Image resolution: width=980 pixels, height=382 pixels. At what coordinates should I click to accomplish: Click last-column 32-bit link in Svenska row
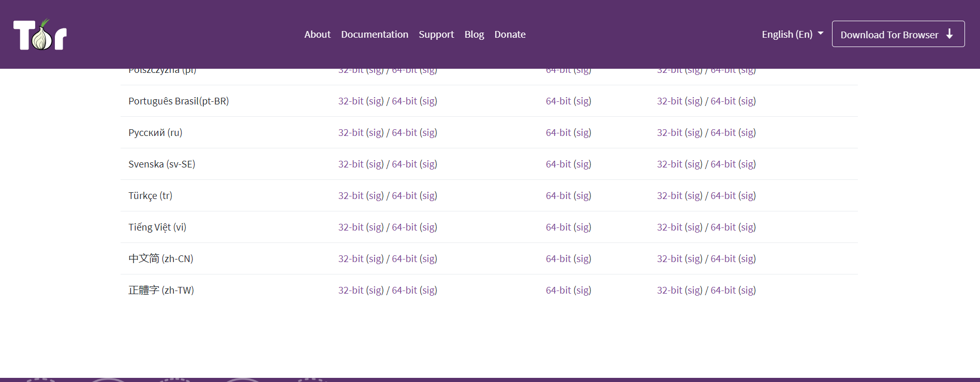click(670, 164)
